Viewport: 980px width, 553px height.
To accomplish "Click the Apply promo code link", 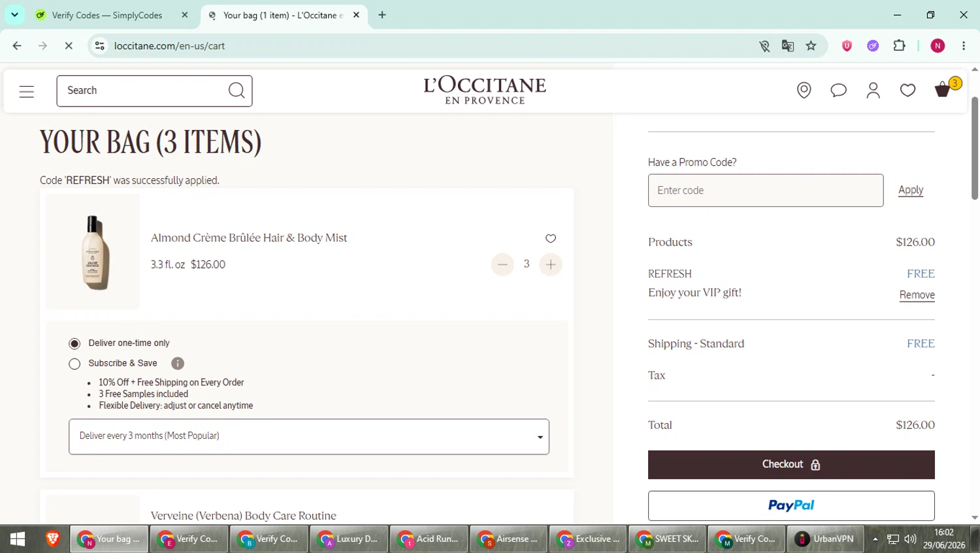I will (911, 190).
